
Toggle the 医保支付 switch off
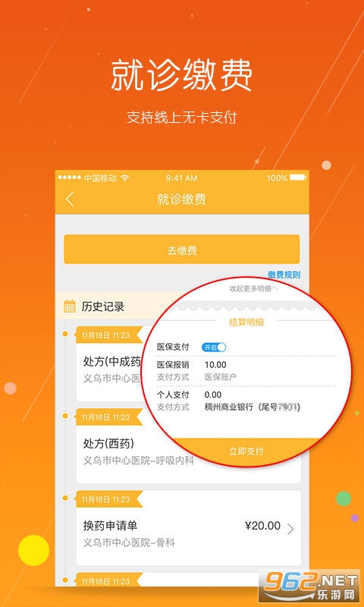[x=214, y=348]
